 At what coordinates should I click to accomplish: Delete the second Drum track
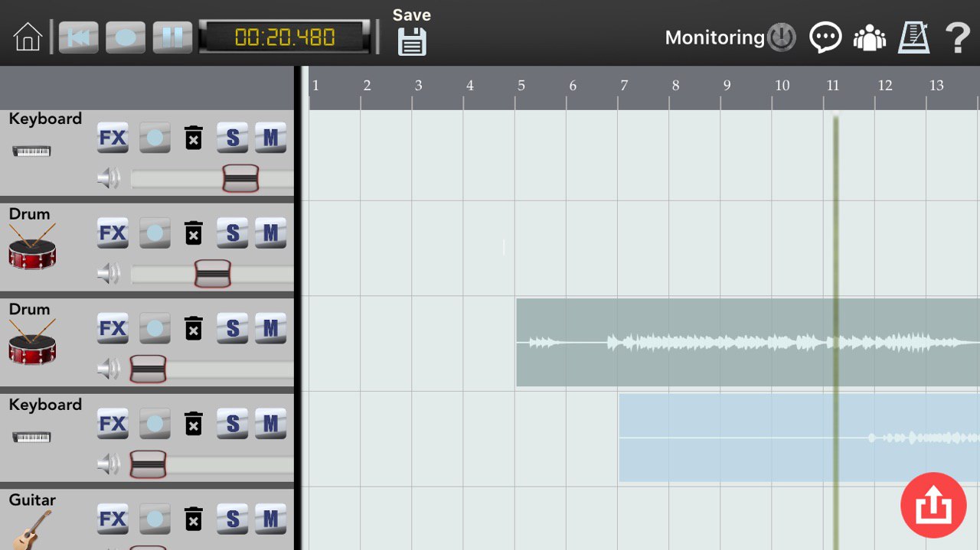(194, 328)
